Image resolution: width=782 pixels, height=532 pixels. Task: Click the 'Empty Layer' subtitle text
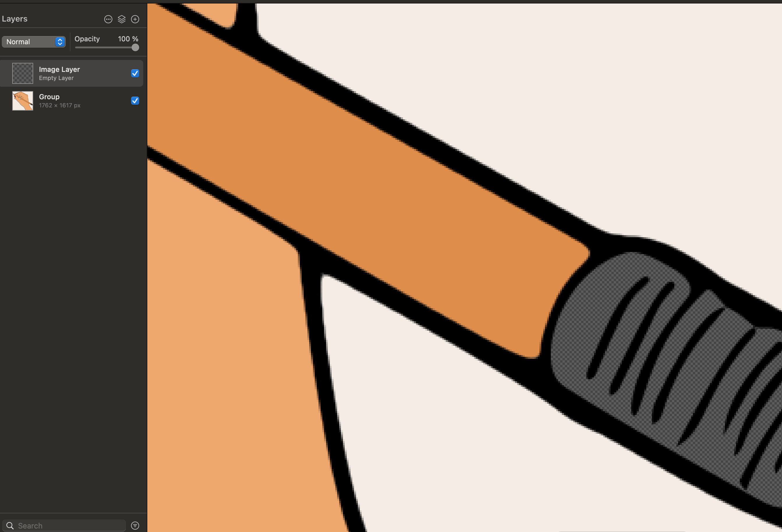coord(56,78)
